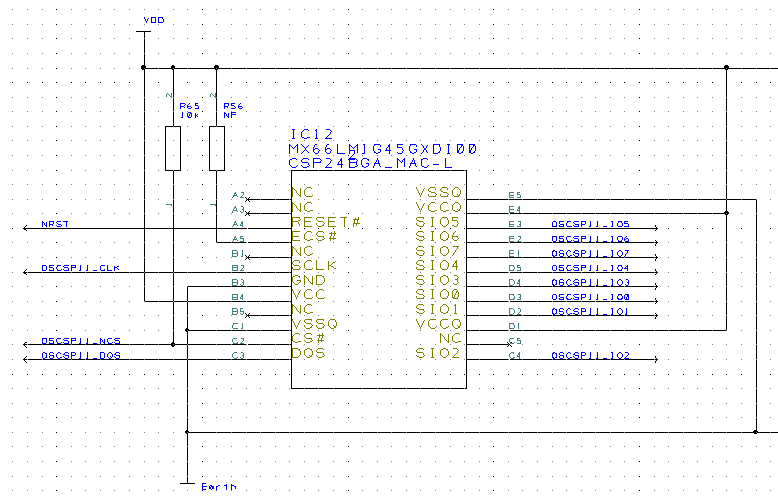Click the SIO5 pin name on IC12
778x498 pixels.
438,222
